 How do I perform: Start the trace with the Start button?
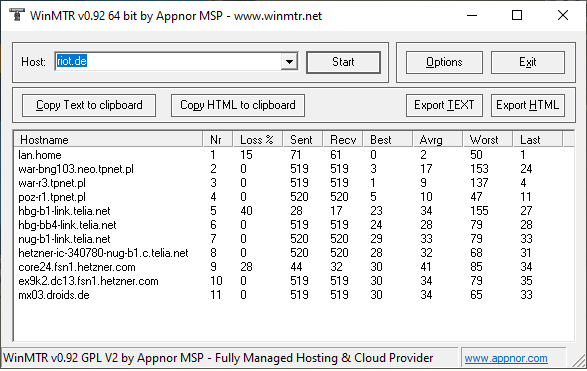pos(343,62)
